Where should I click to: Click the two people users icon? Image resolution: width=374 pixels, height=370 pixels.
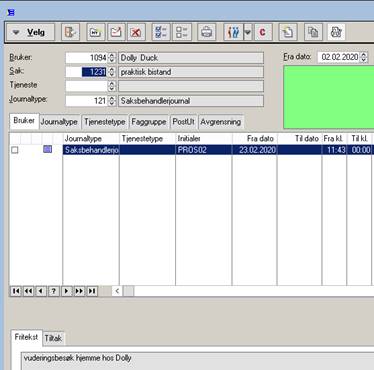click(x=233, y=32)
